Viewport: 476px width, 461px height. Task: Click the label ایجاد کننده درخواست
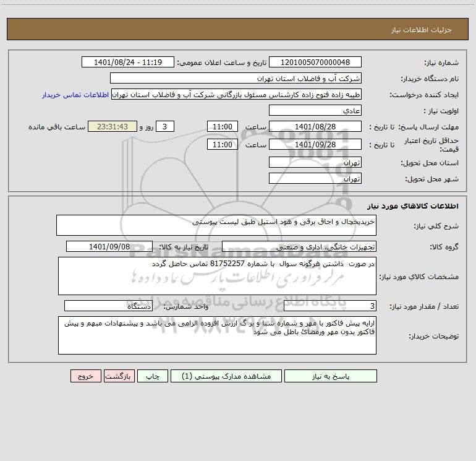point(424,95)
